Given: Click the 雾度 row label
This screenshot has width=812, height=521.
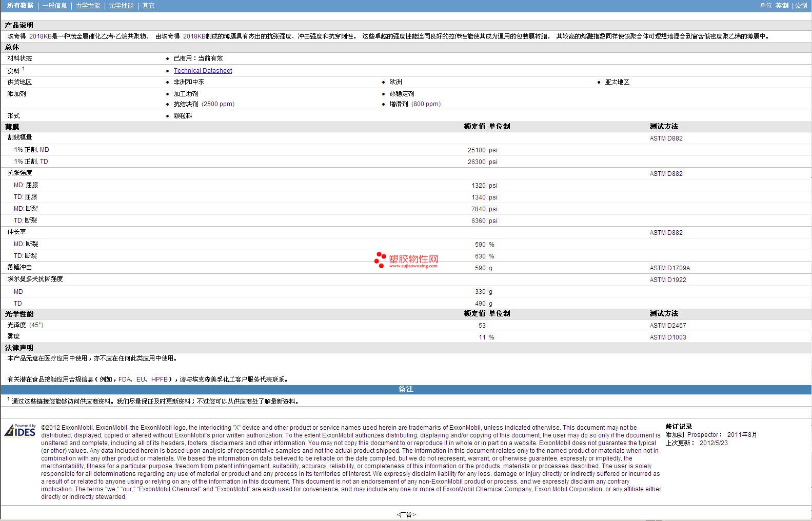Looking at the screenshot, I should pos(13,336).
